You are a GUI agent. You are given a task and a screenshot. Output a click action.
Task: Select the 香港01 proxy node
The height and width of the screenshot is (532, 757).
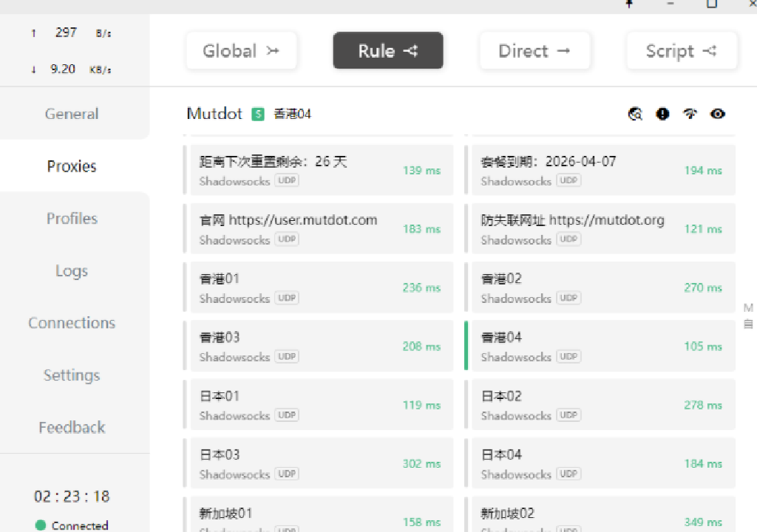point(319,287)
